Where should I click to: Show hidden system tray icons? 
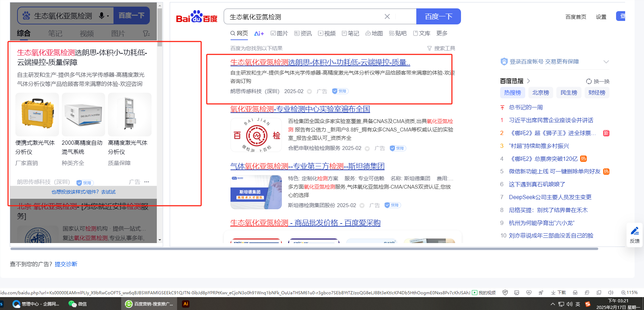(x=552, y=304)
